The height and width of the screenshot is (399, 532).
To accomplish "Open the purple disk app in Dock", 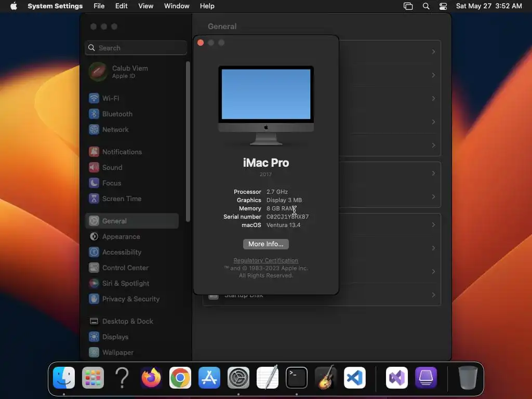I will pyautogui.click(x=426, y=378).
